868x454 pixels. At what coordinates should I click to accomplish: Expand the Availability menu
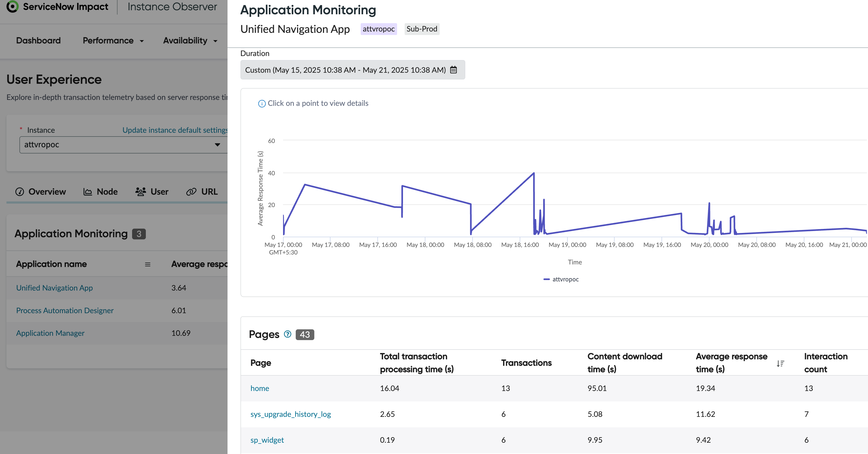click(190, 41)
